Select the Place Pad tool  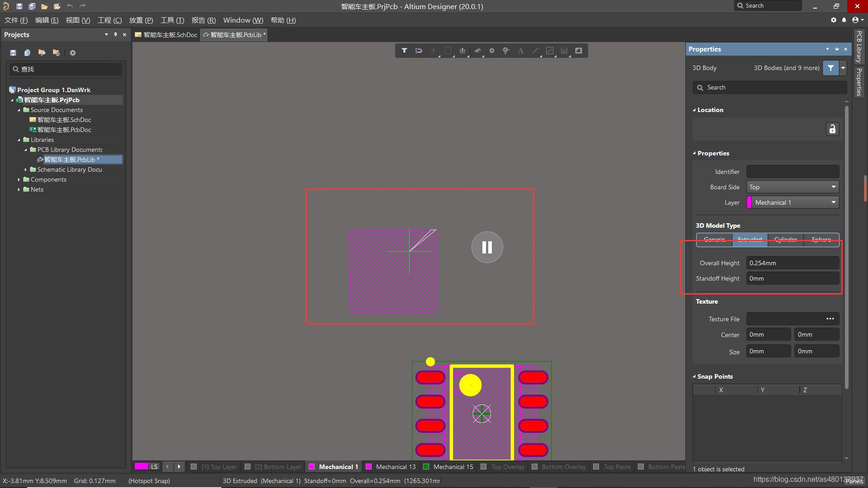491,51
